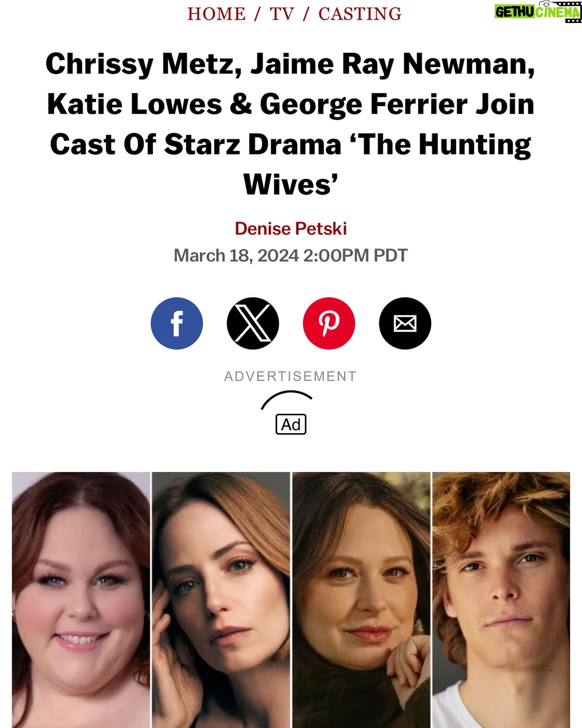The image size is (582, 728).
Task: Click the boxed Ad badge icon
Action: click(291, 424)
